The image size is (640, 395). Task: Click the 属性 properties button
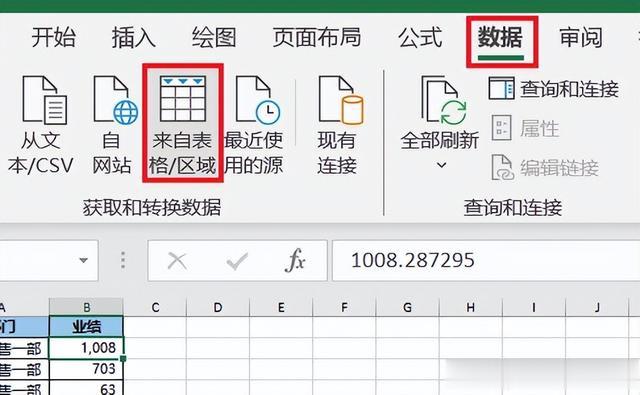pos(525,128)
